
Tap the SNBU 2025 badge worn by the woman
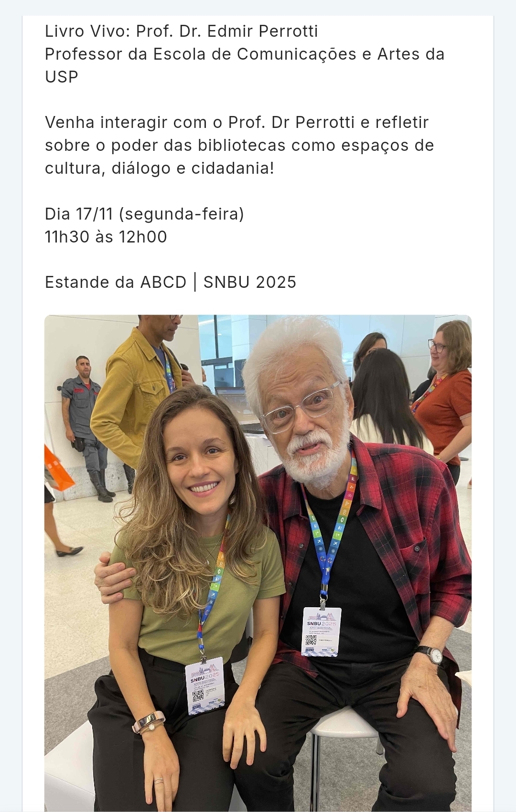pos(204,686)
